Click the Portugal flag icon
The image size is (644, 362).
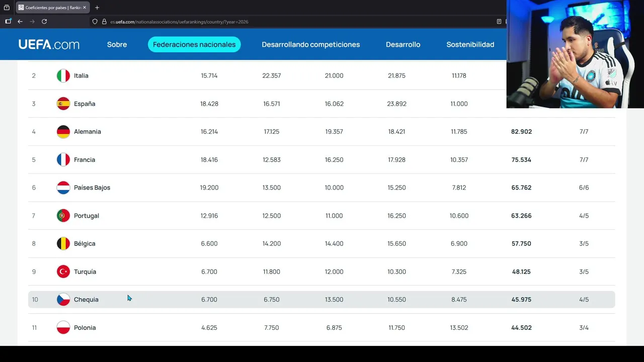pyautogui.click(x=63, y=216)
